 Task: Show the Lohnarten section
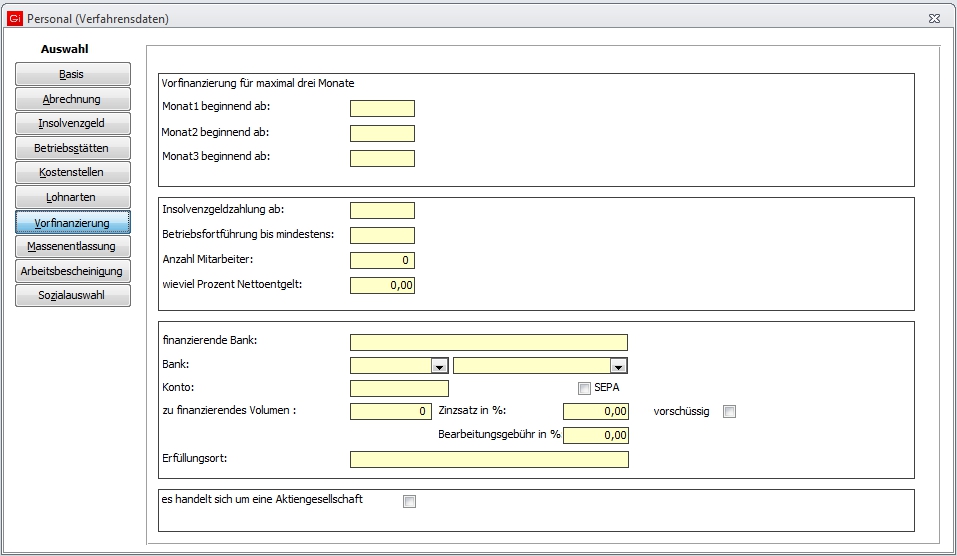(72, 198)
